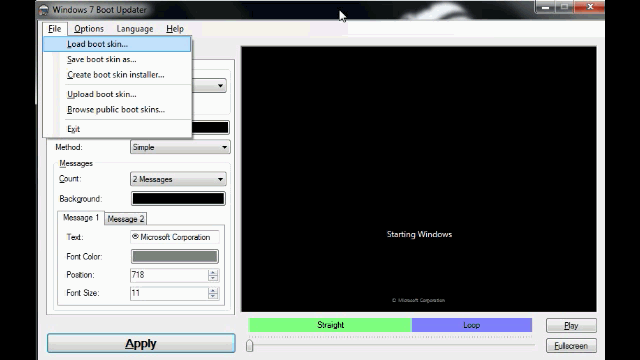
Task: Click the Windows 7 Boot Updater title icon
Action: click(x=44, y=9)
